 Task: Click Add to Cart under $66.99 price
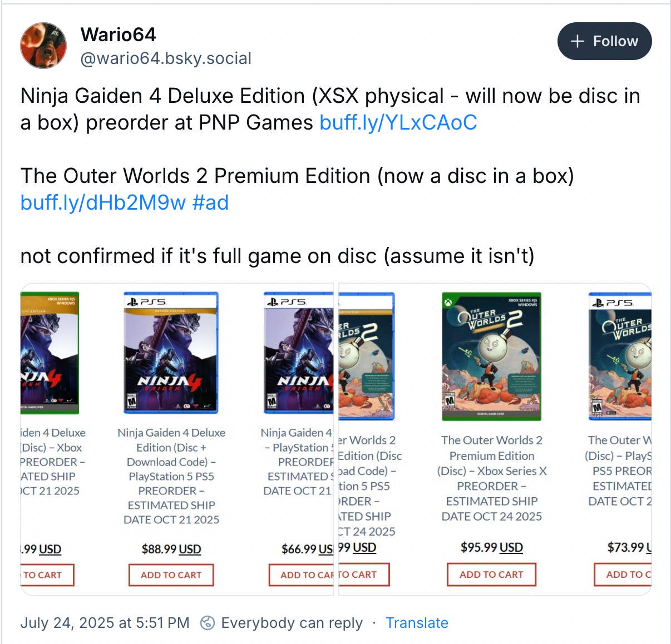(301, 575)
